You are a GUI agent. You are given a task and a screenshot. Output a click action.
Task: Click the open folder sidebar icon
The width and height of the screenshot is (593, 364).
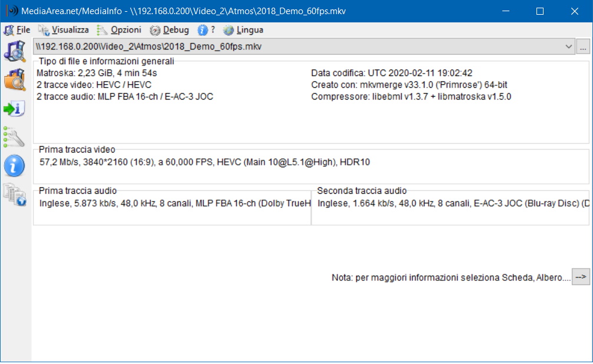pyautogui.click(x=15, y=80)
